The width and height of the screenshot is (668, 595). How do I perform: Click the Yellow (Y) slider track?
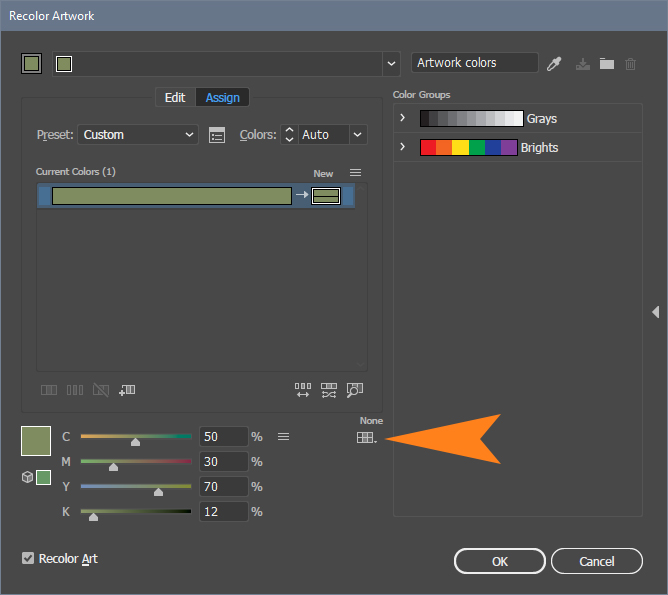(x=135, y=487)
